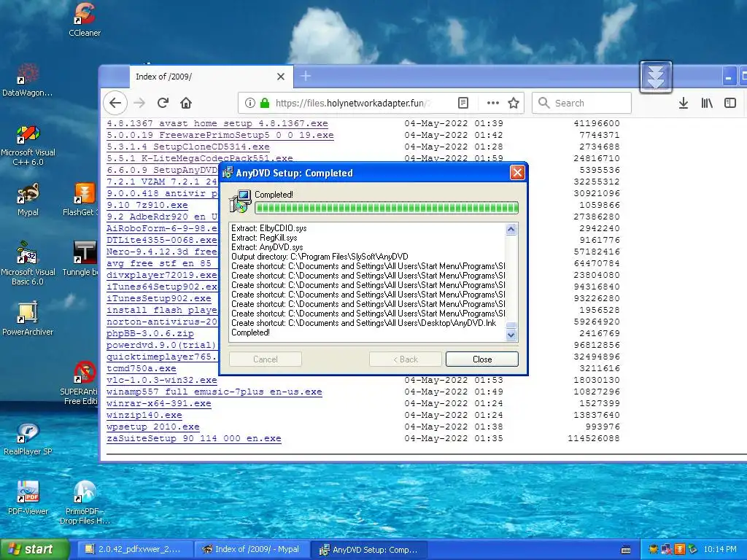
Task: Click the disabled Back button in AnyDVD Setup
Action: 406,359
